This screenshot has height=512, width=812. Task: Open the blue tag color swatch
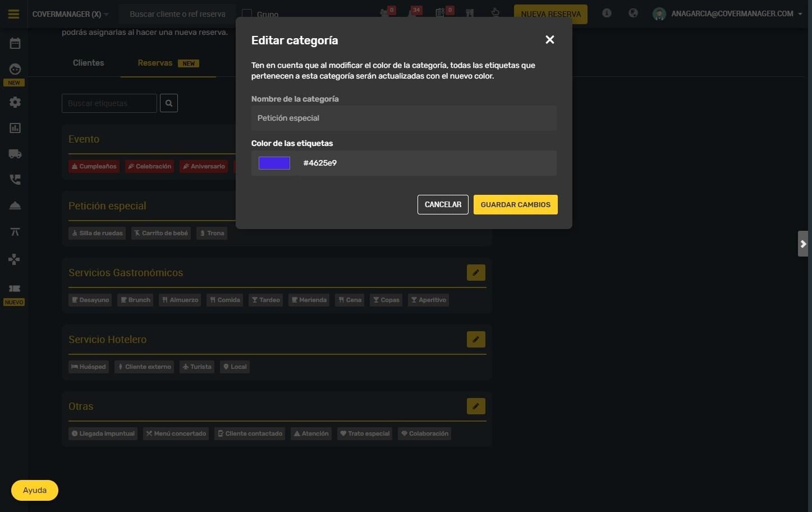click(x=274, y=163)
